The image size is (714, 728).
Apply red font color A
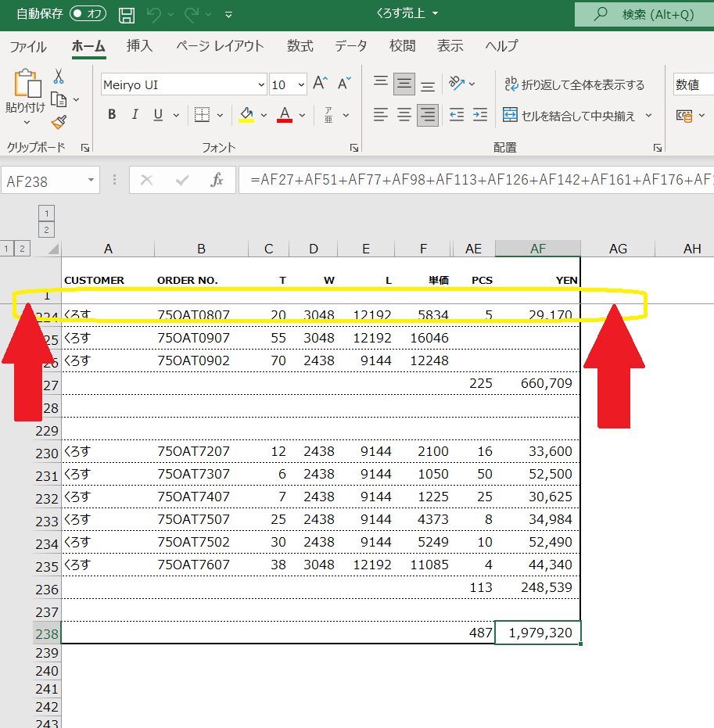(x=285, y=114)
